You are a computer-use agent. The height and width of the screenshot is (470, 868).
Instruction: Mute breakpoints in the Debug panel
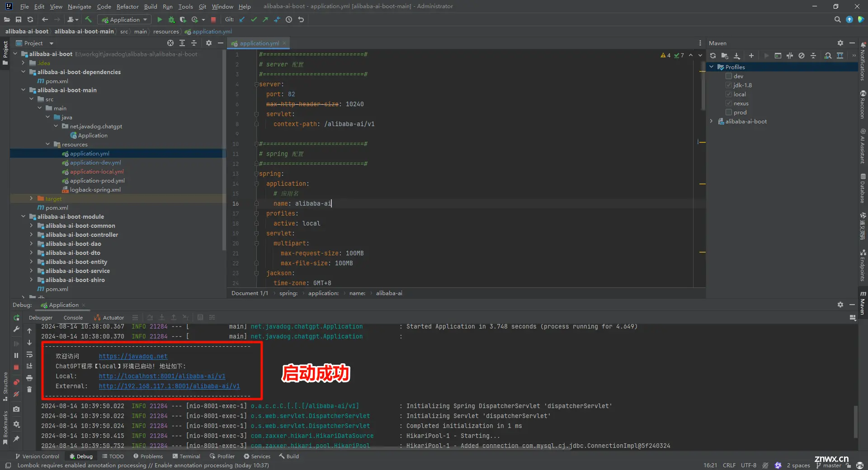click(x=16, y=395)
